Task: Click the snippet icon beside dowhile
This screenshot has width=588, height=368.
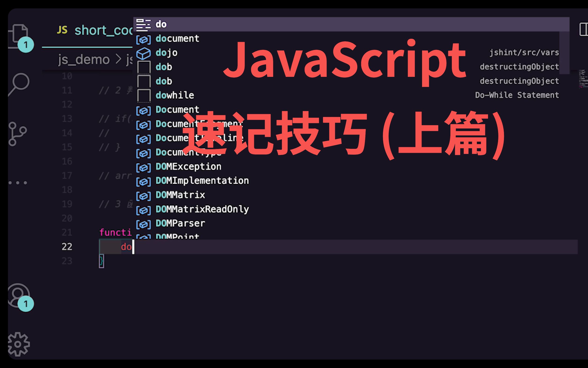Action: [x=144, y=96]
